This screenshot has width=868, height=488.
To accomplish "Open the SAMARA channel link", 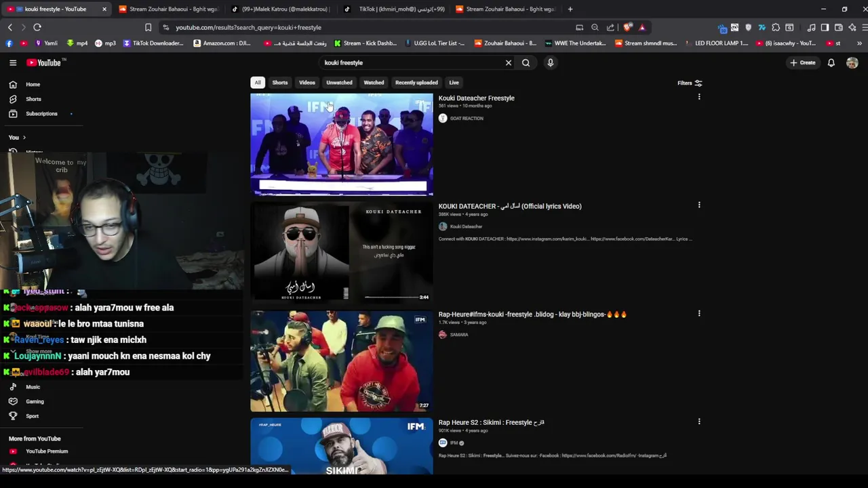I will coord(459,335).
